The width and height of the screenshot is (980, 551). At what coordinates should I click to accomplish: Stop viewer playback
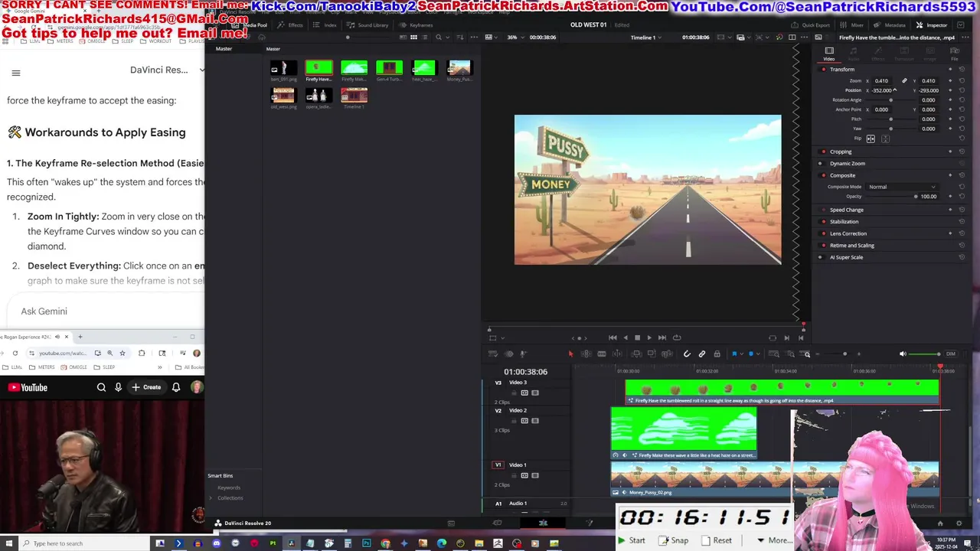coord(637,337)
